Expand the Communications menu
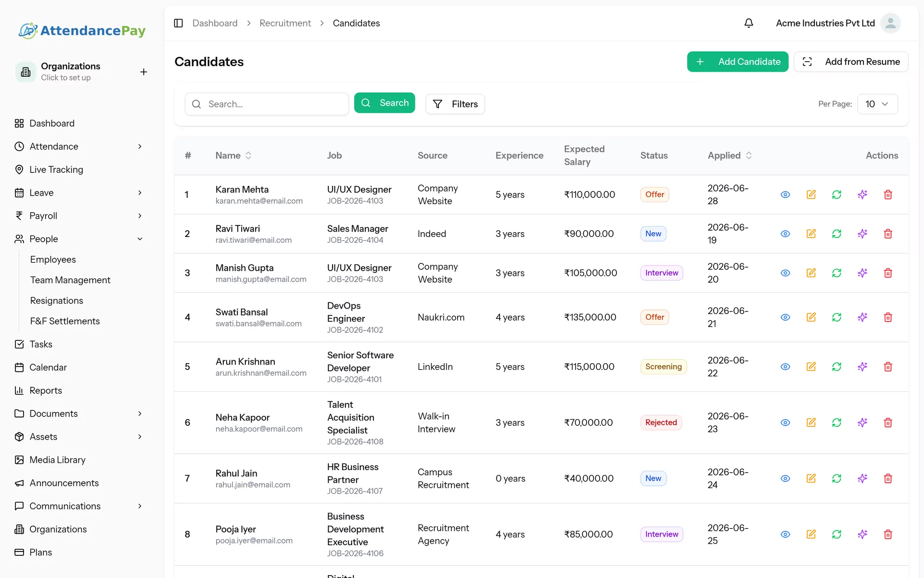Viewport: 924px width, 578px height. click(x=79, y=506)
